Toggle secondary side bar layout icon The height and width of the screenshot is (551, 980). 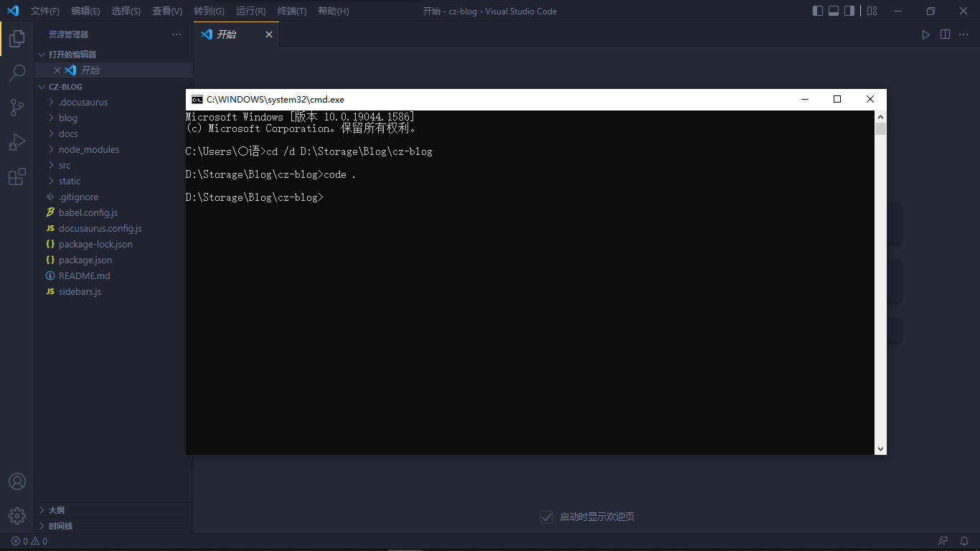pyautogui.click(x=849, y=11)
